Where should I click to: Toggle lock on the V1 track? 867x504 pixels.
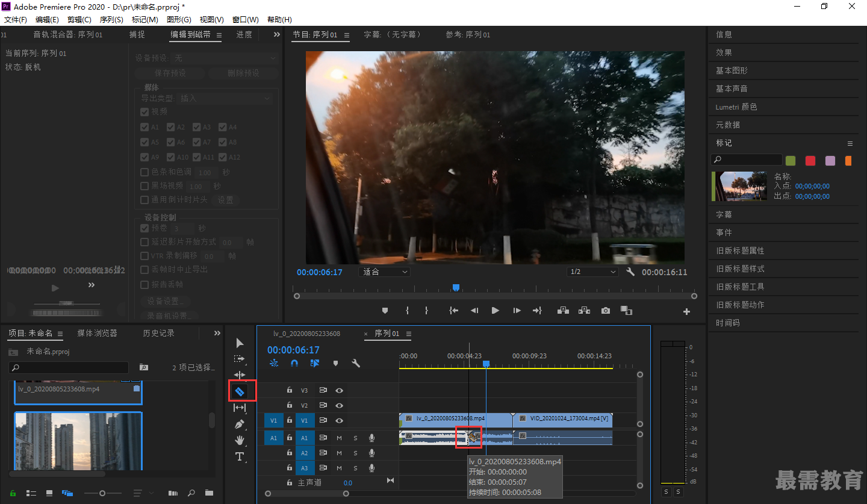click(x=289, y=420)
